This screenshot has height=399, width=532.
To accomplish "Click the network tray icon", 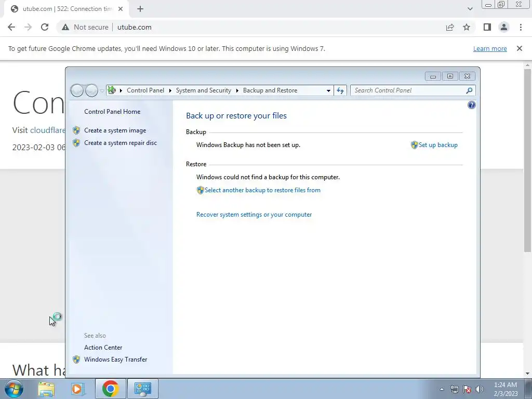I will [x=454, y=389].
